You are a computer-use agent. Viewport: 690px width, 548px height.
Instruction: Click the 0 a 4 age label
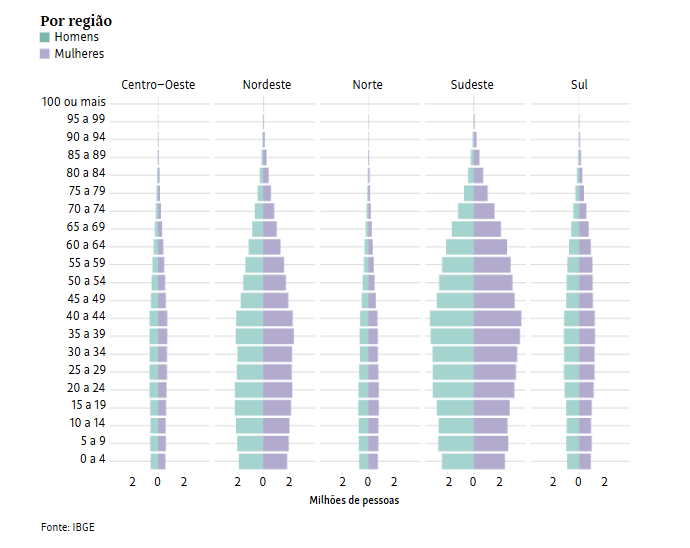[92, 460]
